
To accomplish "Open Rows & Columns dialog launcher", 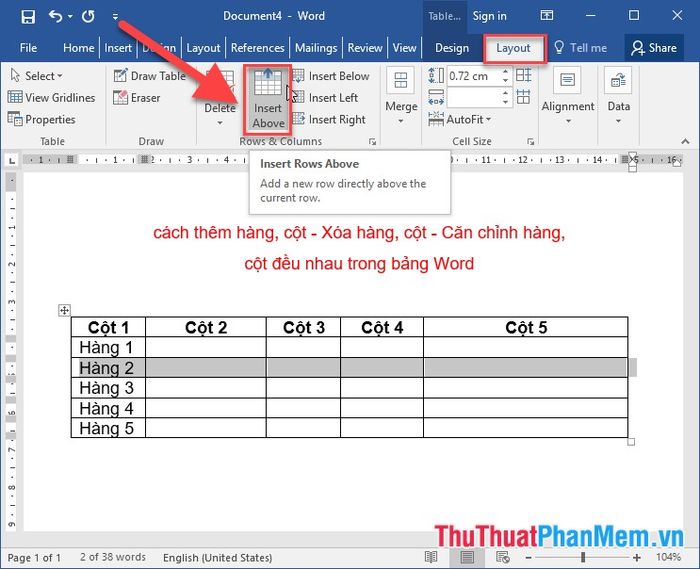I will [372, 142].
